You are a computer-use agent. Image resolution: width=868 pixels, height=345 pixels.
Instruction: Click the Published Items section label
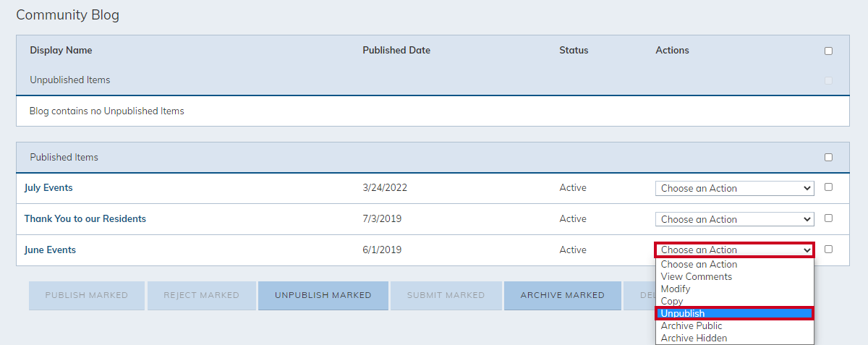pyautogui.click(x=64, y=157)
